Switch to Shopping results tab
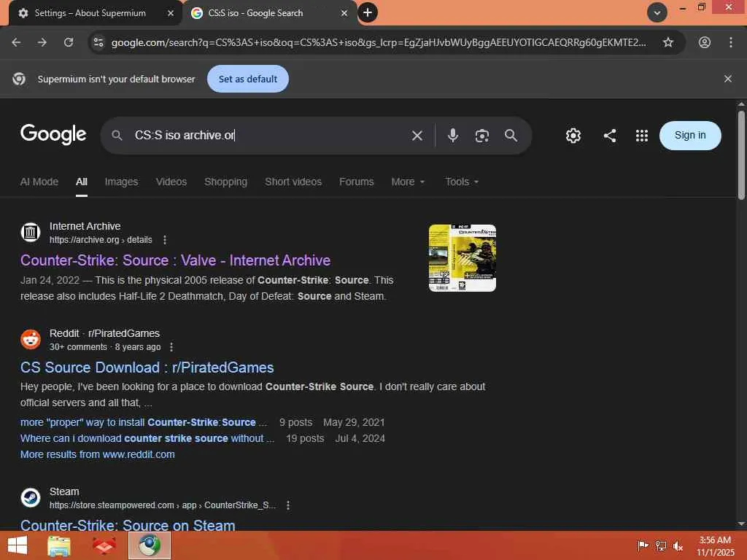The height and width of the screenshot is (560, 747). 226,182
